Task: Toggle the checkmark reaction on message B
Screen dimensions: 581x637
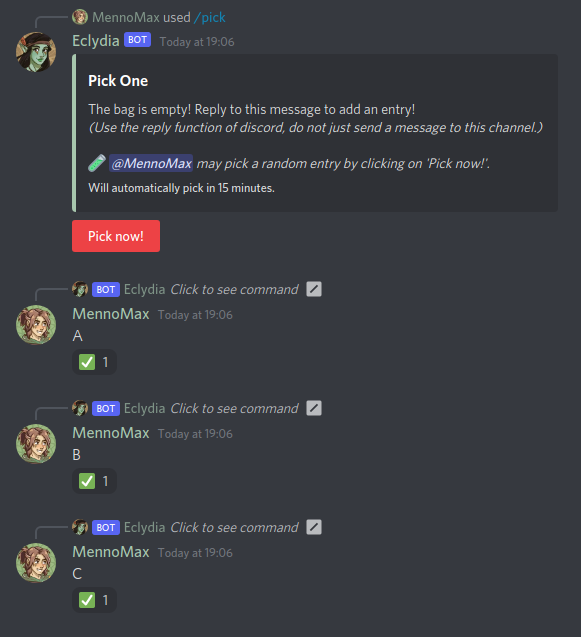Action: pyautogui.click(x=94, y=481)
